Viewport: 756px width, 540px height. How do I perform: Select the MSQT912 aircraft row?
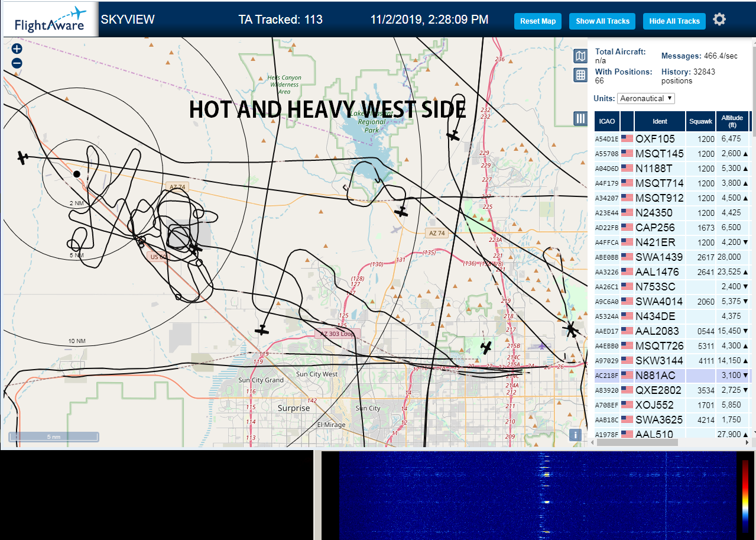pyautogui.click(x=672, y=198)
